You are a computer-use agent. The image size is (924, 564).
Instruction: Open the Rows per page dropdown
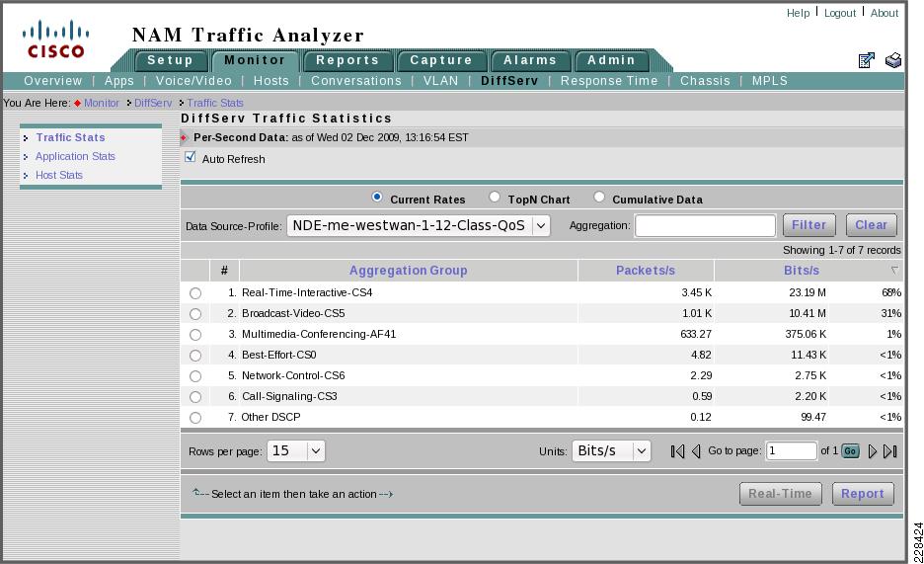[296, 451]
